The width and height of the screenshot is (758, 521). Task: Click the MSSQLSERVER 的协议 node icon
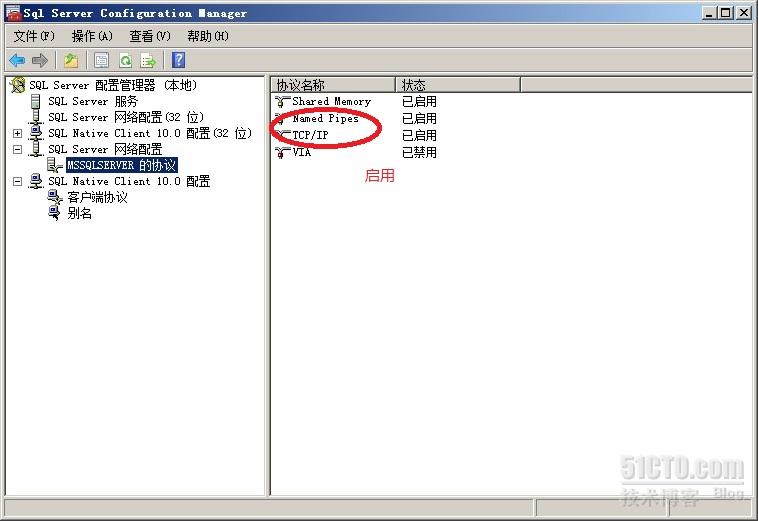(55, 165)
